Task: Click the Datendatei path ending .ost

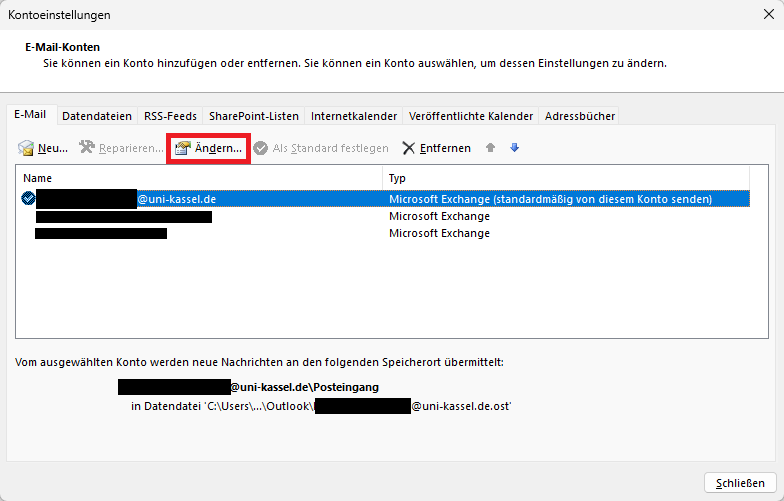Action: tap(321, 406)
